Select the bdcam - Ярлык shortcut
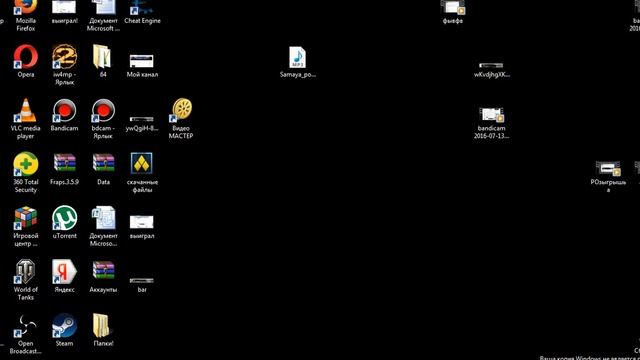640x360 pixels. click(x=103, y=118)
